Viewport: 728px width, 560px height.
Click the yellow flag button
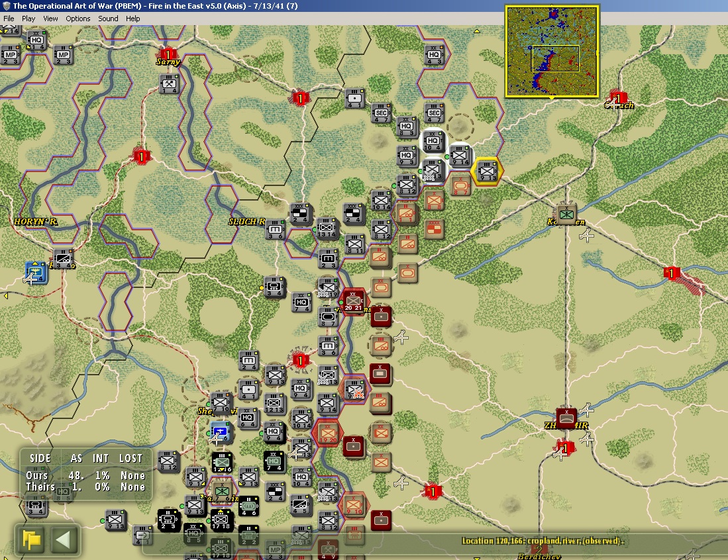(x=31, y=540)
